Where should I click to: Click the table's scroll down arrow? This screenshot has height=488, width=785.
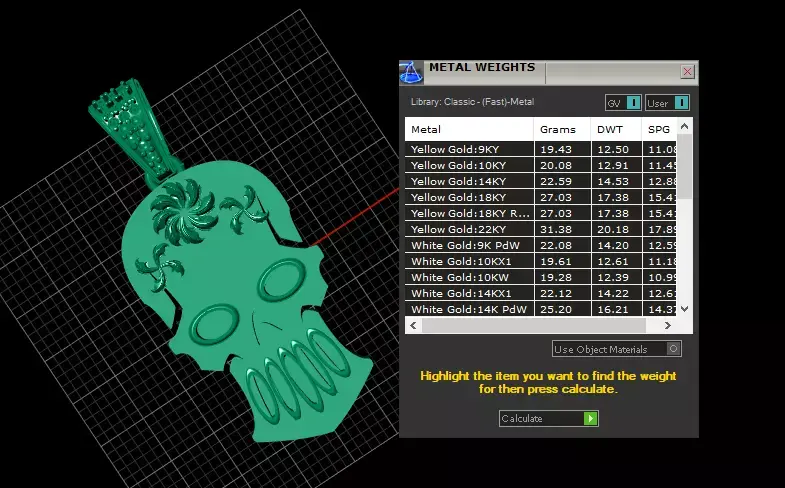click(x=684, y=309)
